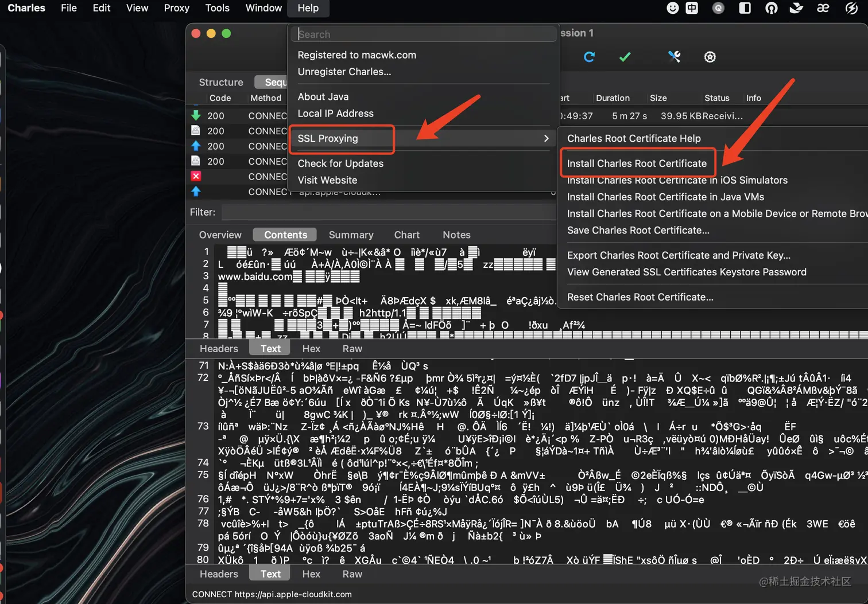Select Headers tab in the upper request pane
This screenshot has width=868, height=604.
click(x=219, y=349)
